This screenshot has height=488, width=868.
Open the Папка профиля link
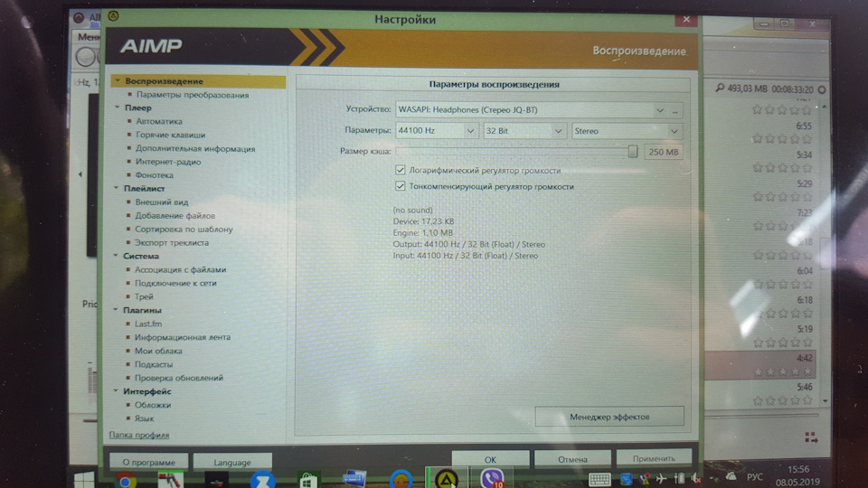139,435
